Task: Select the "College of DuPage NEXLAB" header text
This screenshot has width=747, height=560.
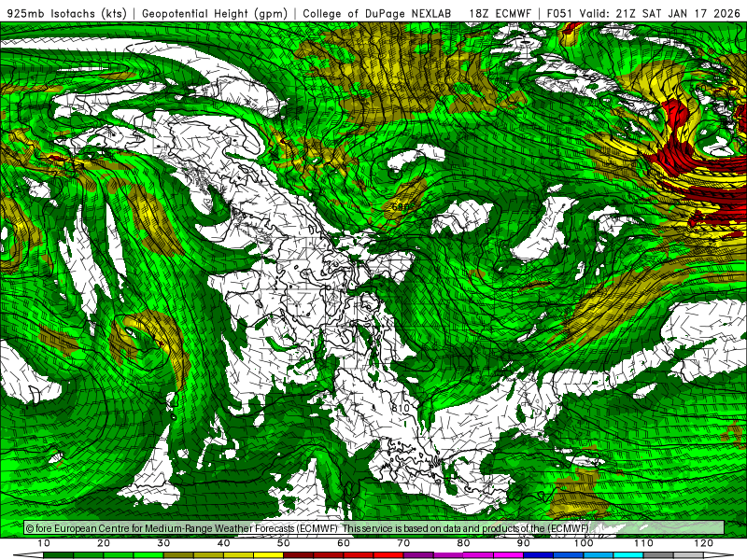Action: [x=377, y=13]
